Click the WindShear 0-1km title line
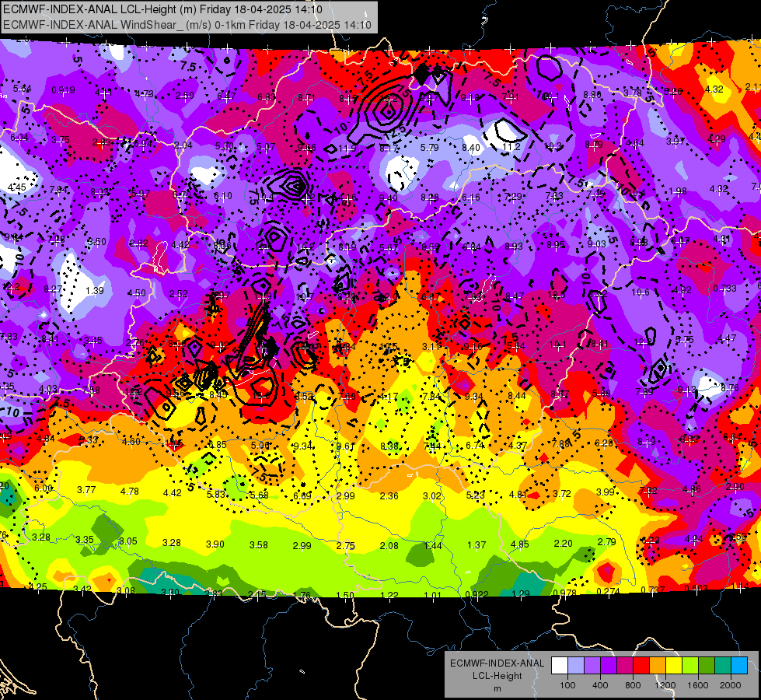 (187, 25)
